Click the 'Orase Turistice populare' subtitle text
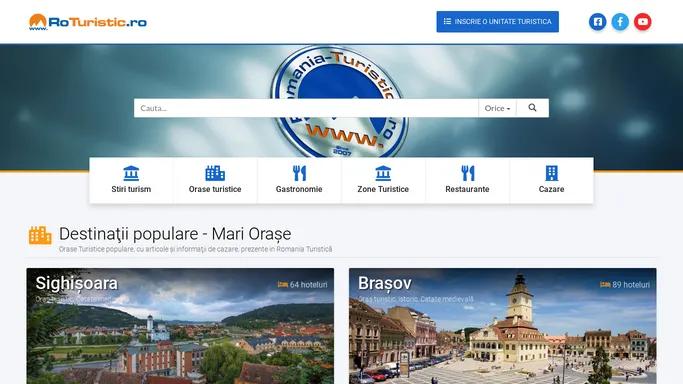The image size is (683, 384). click(196, 249)
